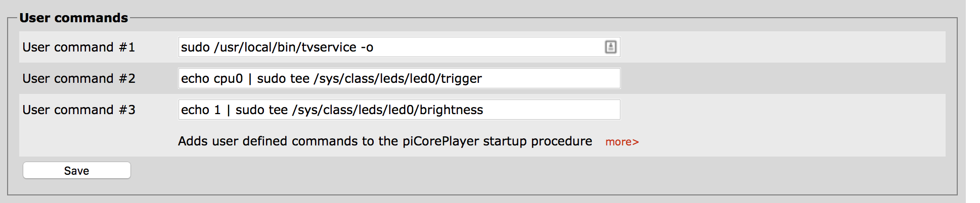
Task: Click the User command #2 label
Action: [79, 78]
